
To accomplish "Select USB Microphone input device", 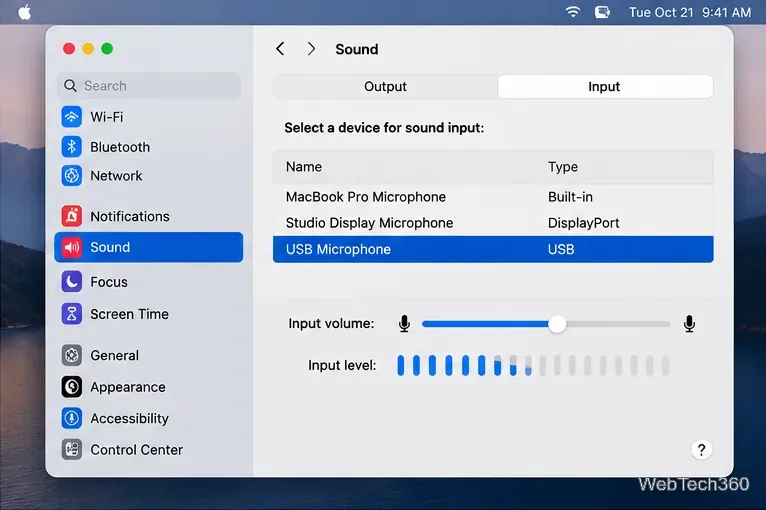I will [338, 249].
